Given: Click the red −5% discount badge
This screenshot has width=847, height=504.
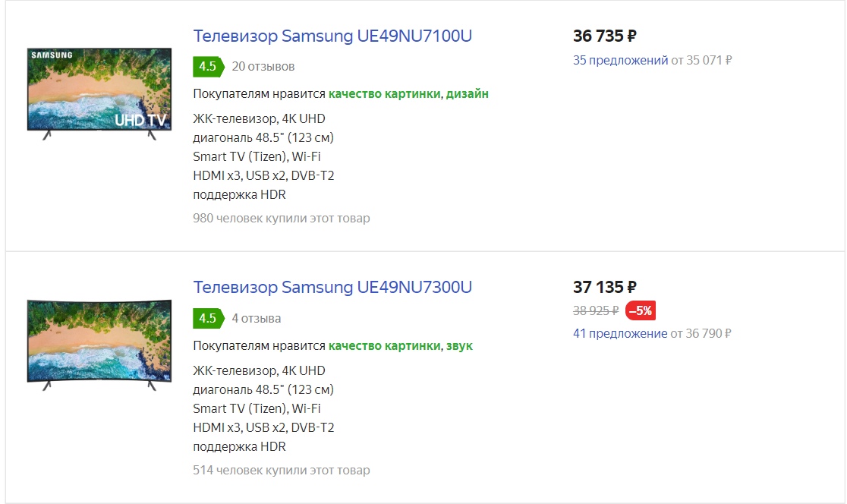Looking at the screenshot, I should click(640, 310).
